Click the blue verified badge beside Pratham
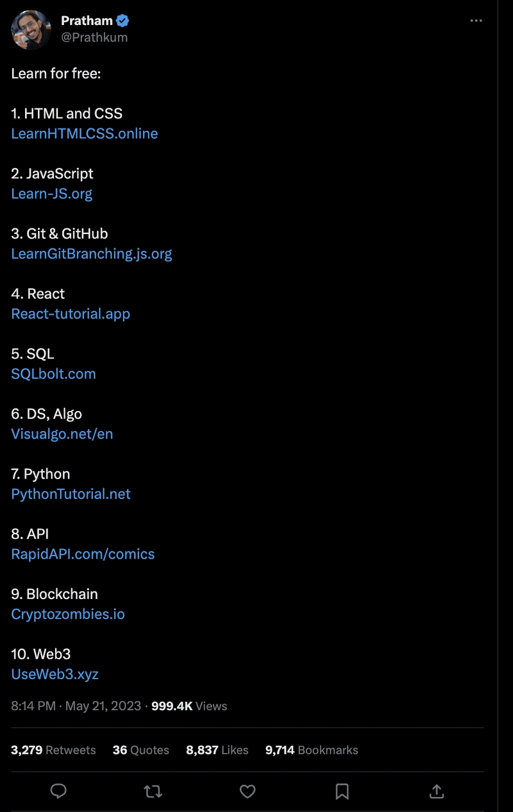 pyautogui.click(x=122, y=21)
